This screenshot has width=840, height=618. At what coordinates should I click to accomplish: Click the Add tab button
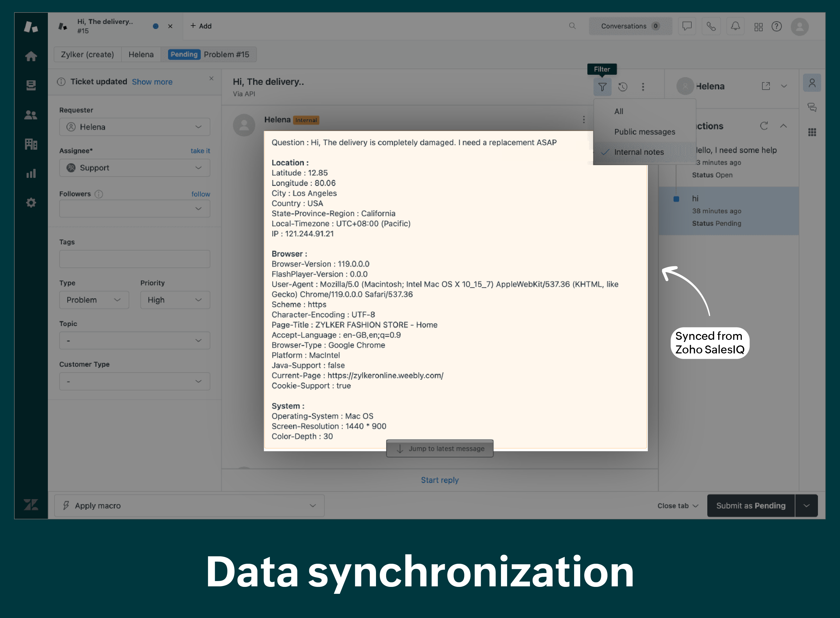(x=201, y=26)
